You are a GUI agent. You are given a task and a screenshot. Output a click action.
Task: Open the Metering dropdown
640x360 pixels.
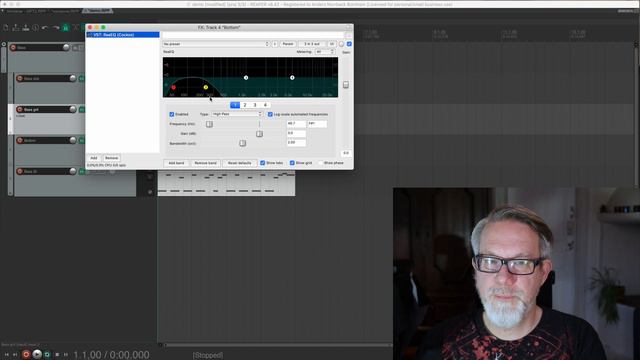point(325,52)
